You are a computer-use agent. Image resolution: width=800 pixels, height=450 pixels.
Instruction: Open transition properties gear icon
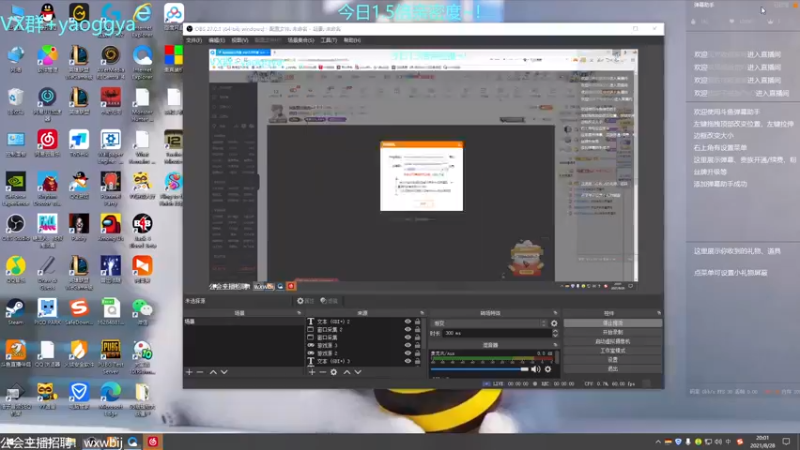554,323
